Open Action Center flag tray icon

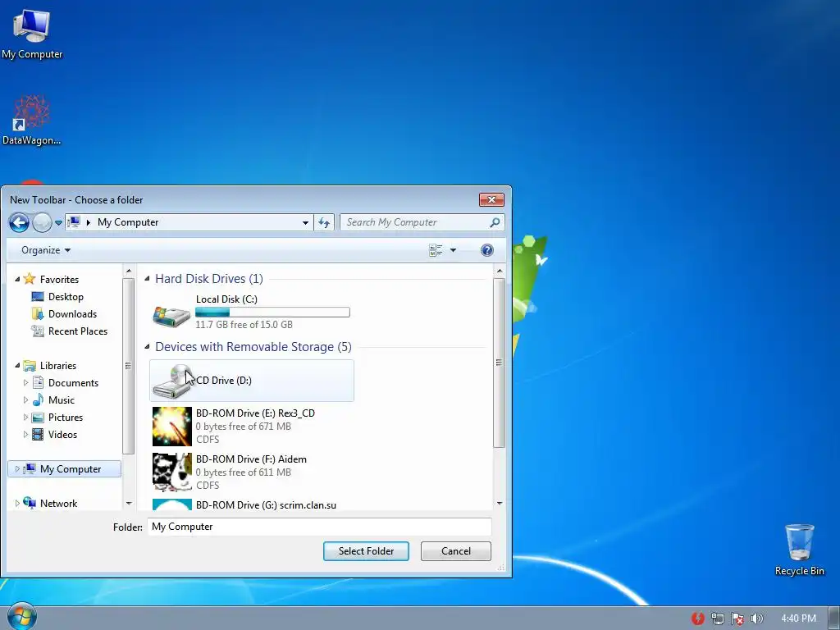tap(737, 619)
